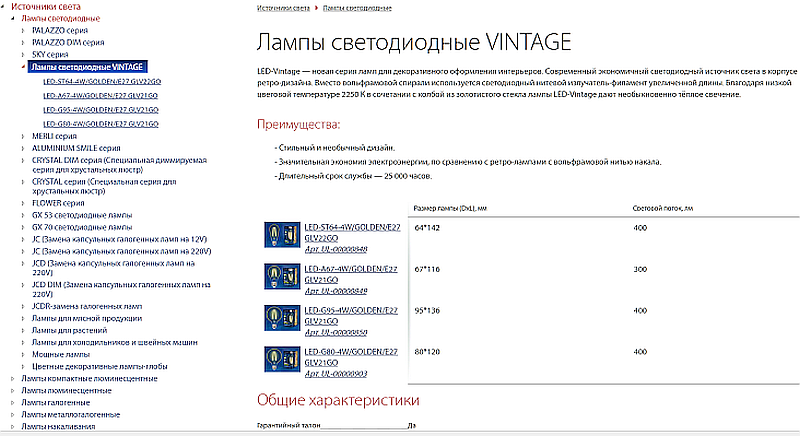Open LED-A67-4W/GOLDEN/E27 GLV21GO sidebar link
800x436 pixels.
point(101,95)
